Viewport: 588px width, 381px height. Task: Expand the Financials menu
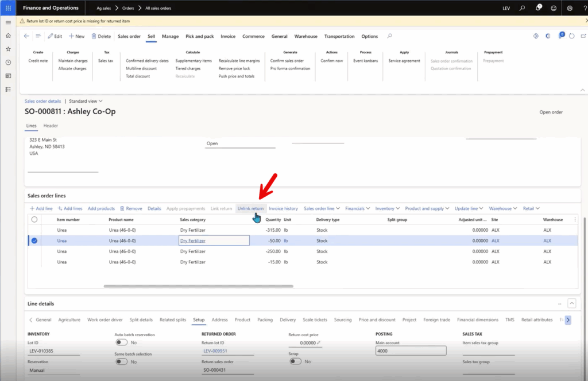357,209
